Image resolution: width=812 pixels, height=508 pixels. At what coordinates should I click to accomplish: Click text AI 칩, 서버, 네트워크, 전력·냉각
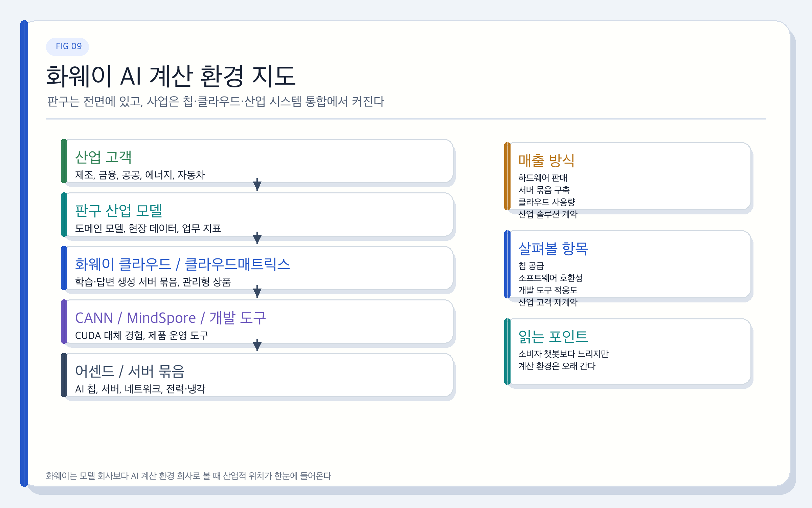tap(140, 389)
